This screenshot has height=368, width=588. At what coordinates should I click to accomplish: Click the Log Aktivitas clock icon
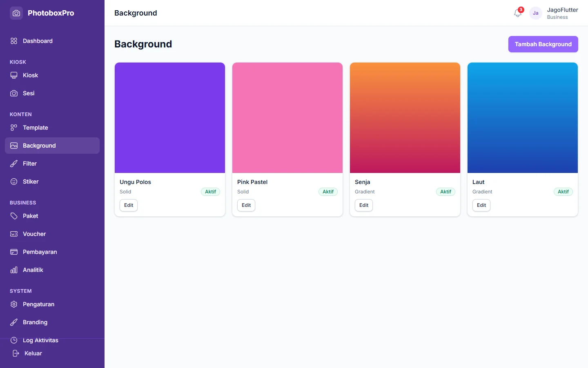[x=14, y=340]
